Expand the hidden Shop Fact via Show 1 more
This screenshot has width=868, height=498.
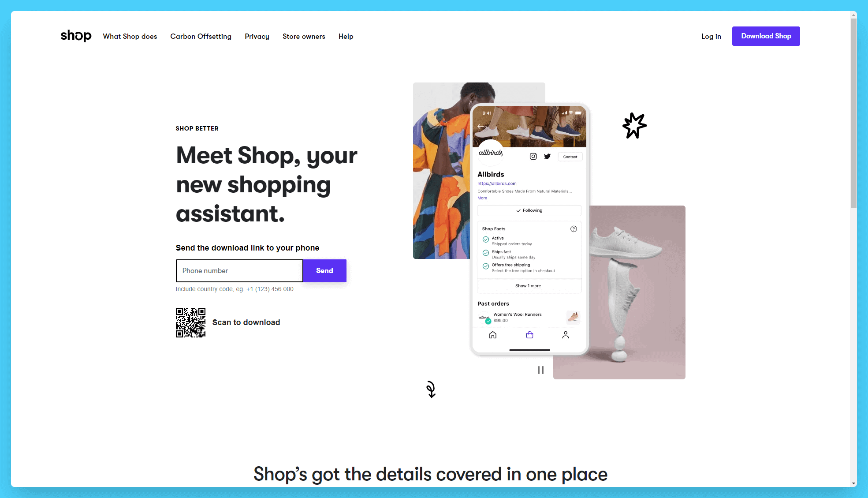pyautogui.click(x=528, y=286)
